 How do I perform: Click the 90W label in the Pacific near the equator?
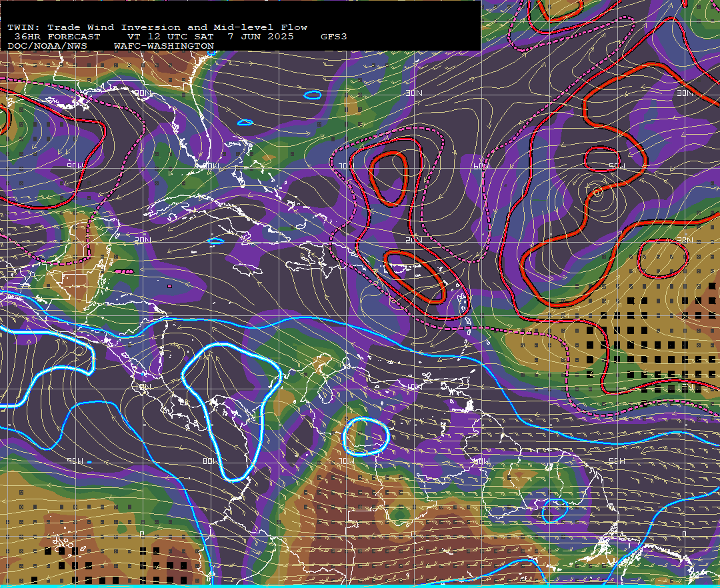coord(75,461)
